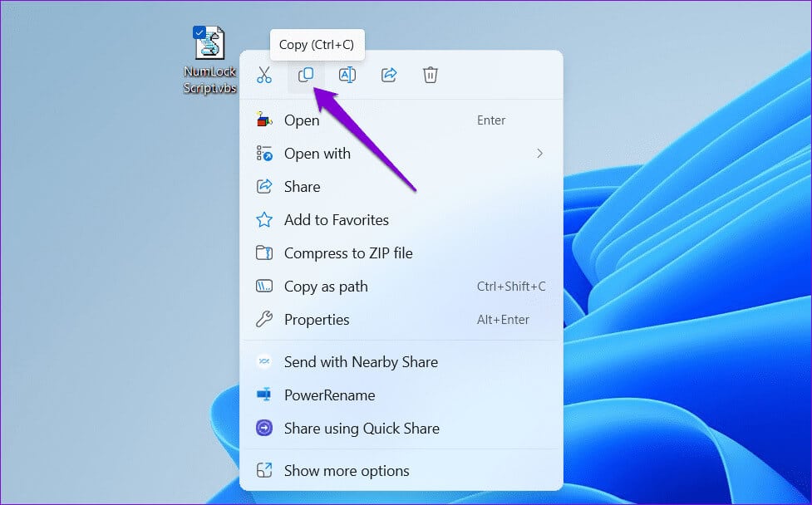Image resolution: width=812 pixels, height=505 pixels.
Task: Click the purple Quick Share icon
Action: click(264, 428)
